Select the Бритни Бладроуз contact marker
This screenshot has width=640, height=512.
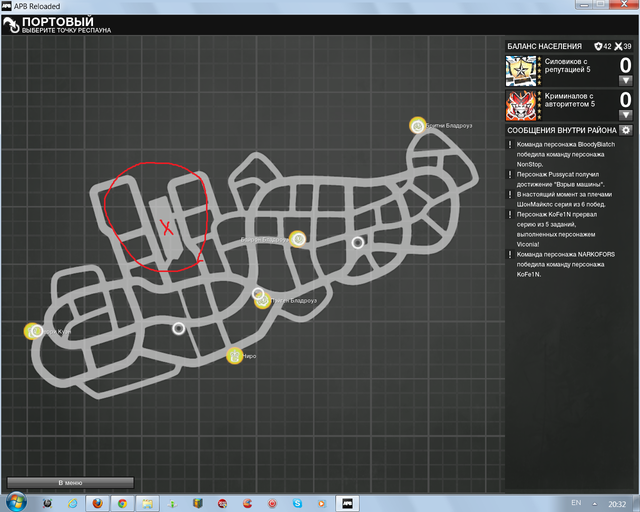click(x=417, y=125)
